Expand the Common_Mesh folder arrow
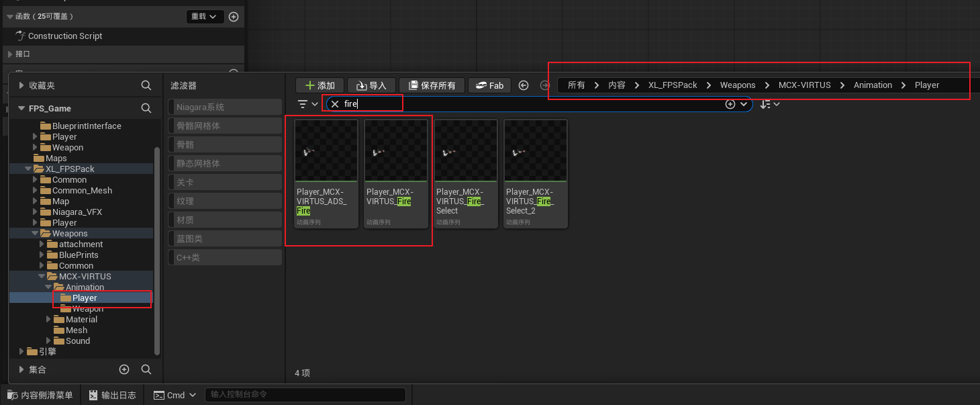The width and height of the screenshot is (980, 405). coord(35,190)
